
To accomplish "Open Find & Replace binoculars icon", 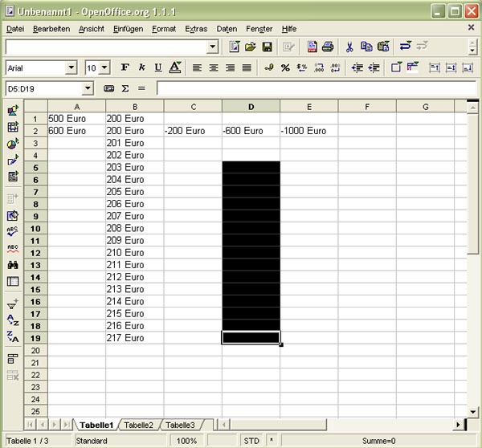I will pos(13,265).
